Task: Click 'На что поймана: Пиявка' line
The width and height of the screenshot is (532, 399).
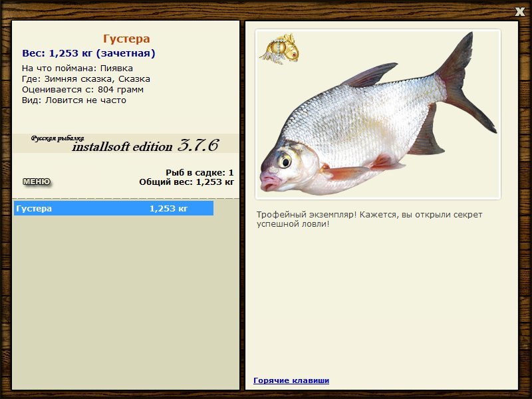Action: click(77, 68)
